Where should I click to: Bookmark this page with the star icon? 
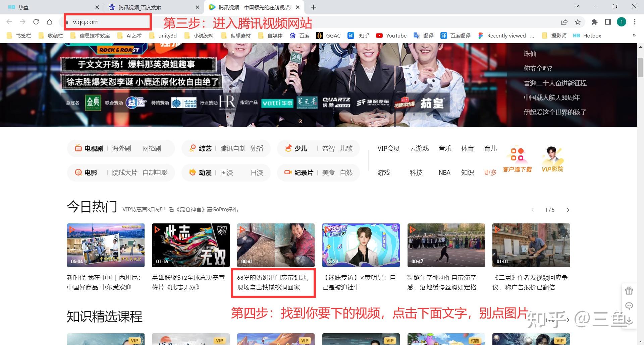pos(578,22)
